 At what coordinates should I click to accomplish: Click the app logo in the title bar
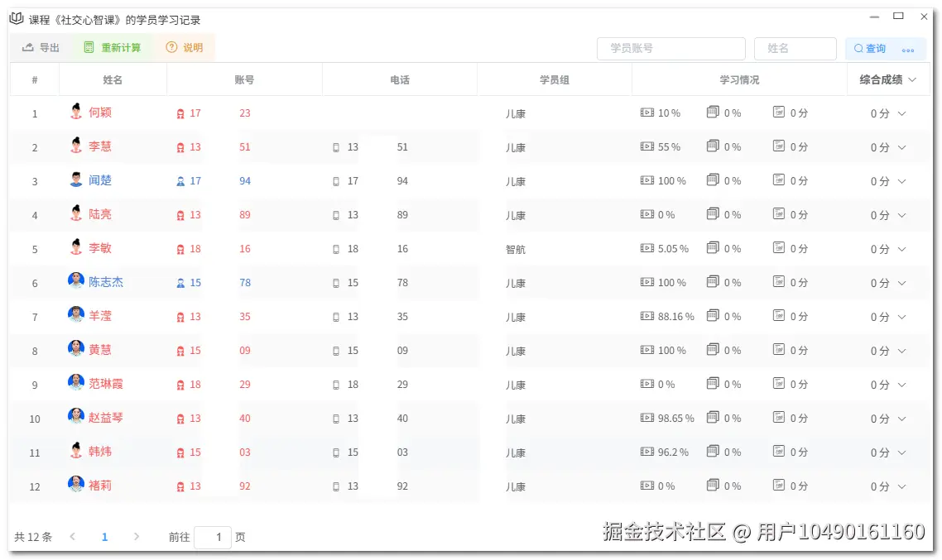[15, 17]
